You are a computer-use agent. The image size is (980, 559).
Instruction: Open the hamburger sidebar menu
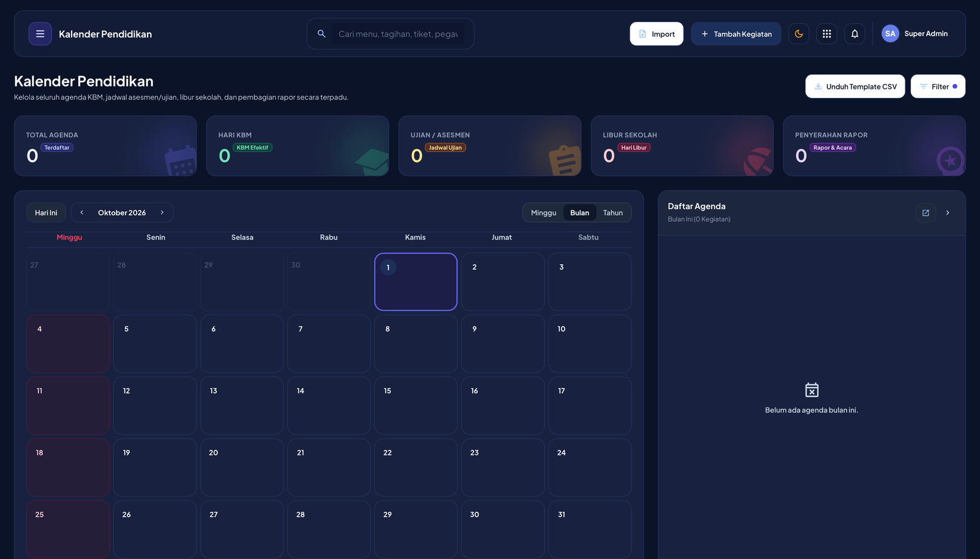point(40,34)
